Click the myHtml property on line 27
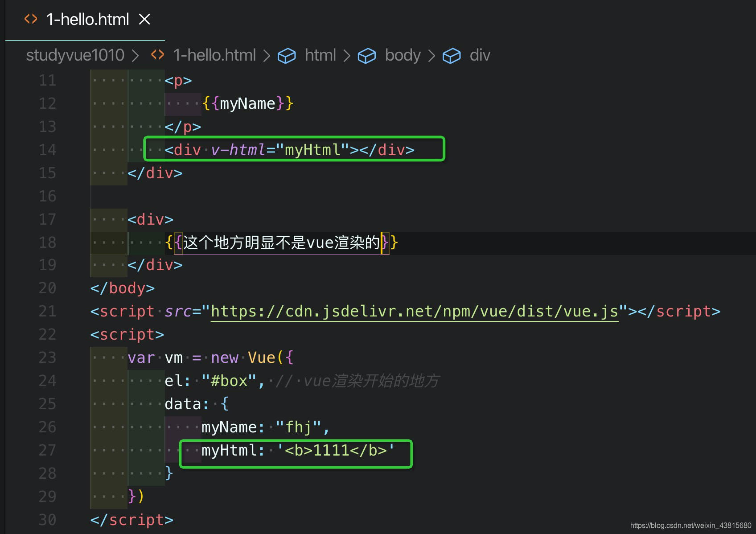The image size is (756, 534). [229, 450]
